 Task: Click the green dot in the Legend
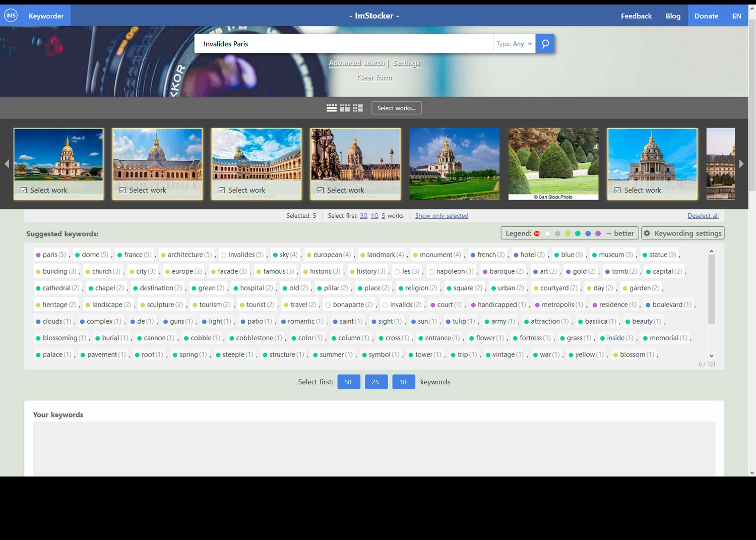[x=578, y=233]
